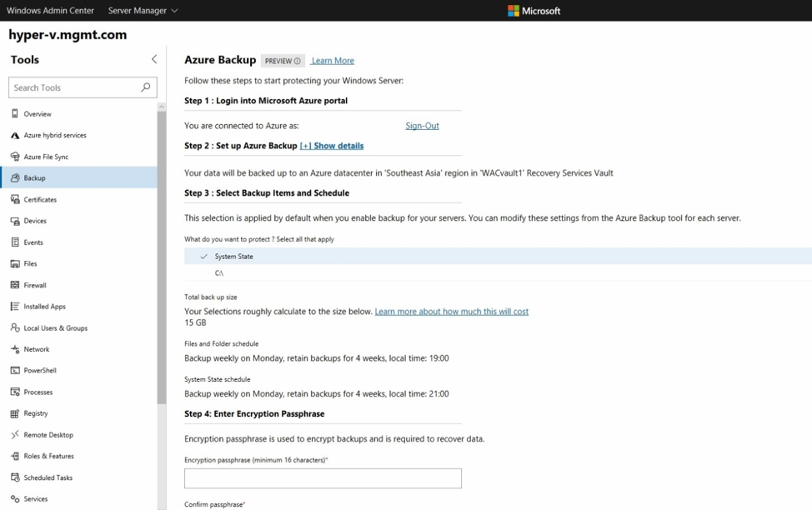Click the Firewall tool icon
The height and width of the screenshot is (510, 812).
(15, 285)
